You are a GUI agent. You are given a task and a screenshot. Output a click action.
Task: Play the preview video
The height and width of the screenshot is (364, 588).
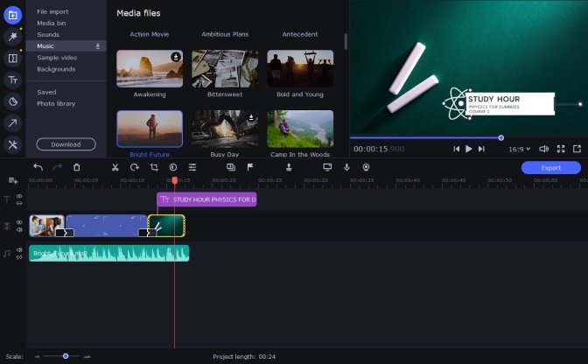click(469, 149)
